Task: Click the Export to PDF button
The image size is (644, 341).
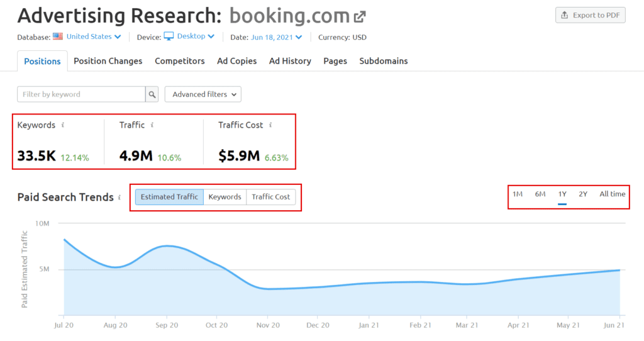Action: point(590,15)
